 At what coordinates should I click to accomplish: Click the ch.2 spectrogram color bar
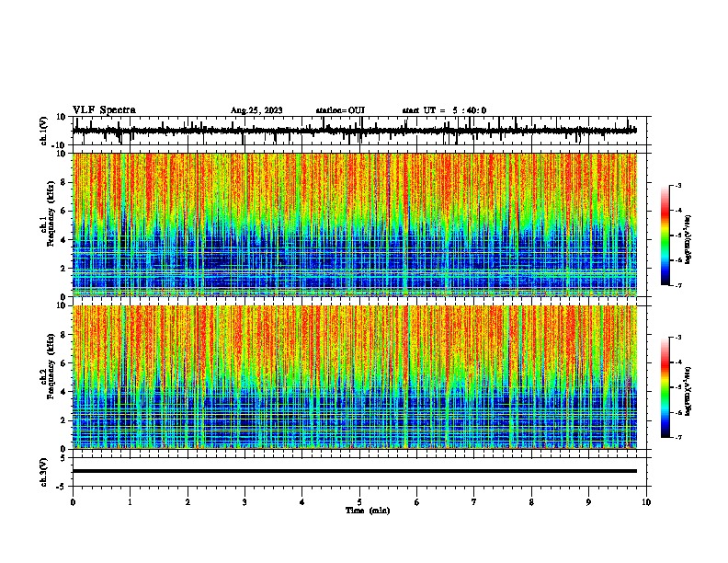(x=665, y=387)
